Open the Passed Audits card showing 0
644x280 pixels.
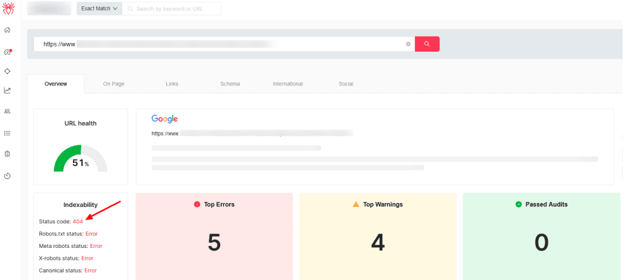click(541, 237)
